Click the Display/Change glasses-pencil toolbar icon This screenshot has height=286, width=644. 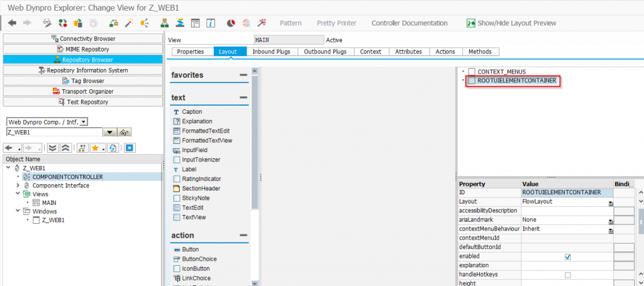click(48, 23)
